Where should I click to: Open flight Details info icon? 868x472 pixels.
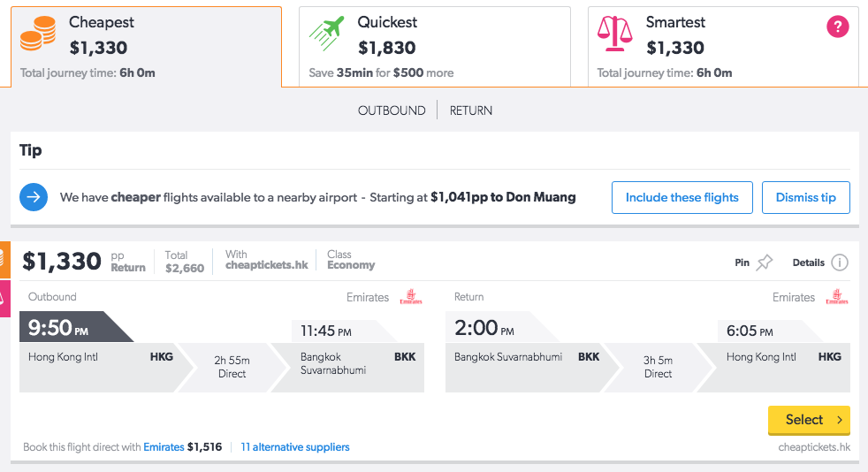[x=840, y=263]
